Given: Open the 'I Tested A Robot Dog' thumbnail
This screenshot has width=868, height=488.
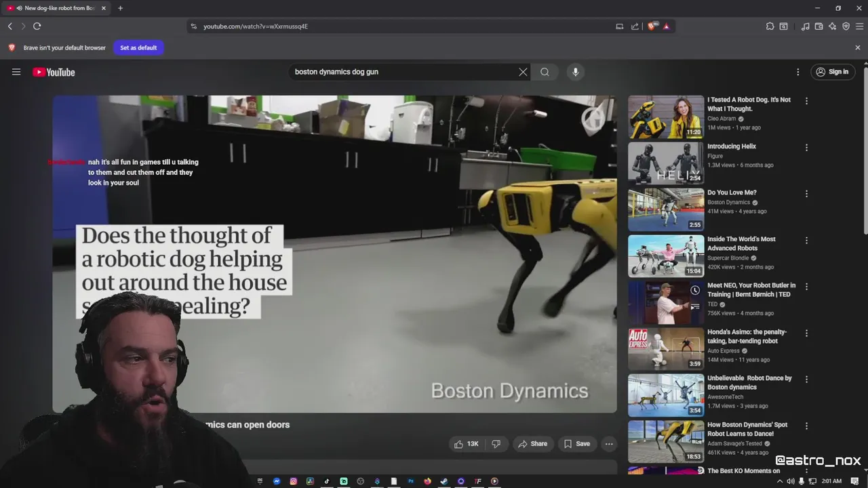Looking at the screenshot, I should [666, 117].
